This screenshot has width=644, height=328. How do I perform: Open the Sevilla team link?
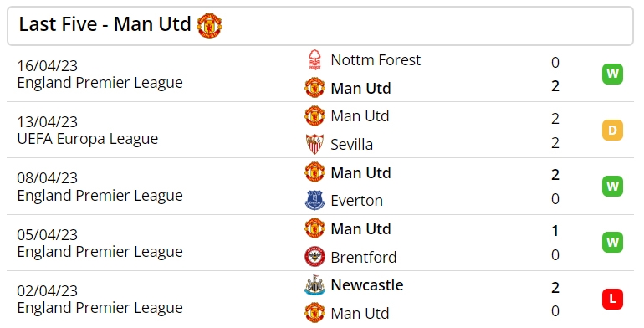pyautogui.click(x=351, y=145)
